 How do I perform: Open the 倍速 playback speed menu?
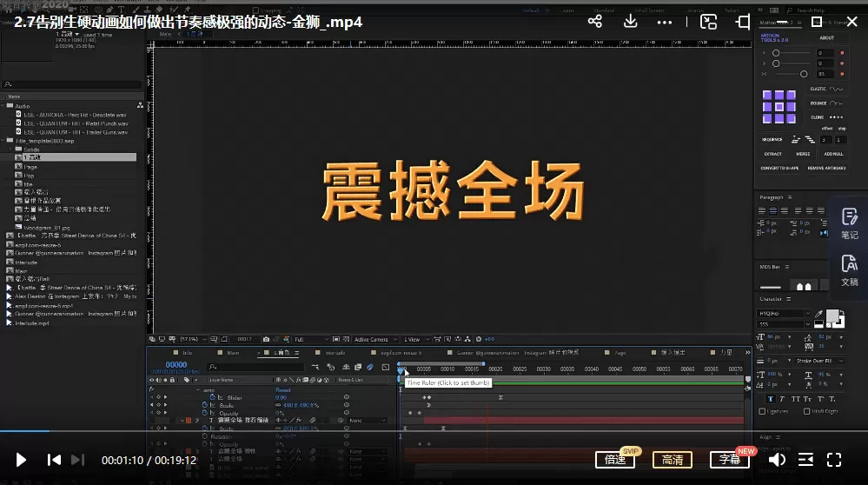click(x=614, y=460)
